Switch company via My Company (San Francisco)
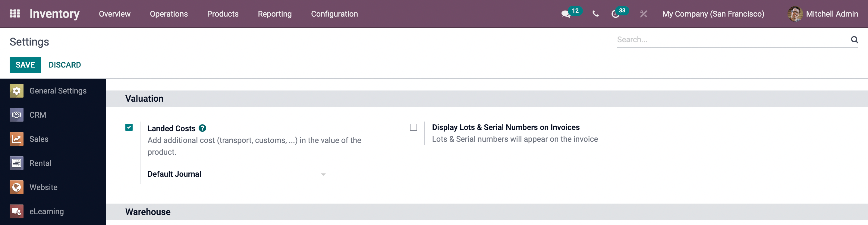The image size is (868, 225). [x=713, y=14]
